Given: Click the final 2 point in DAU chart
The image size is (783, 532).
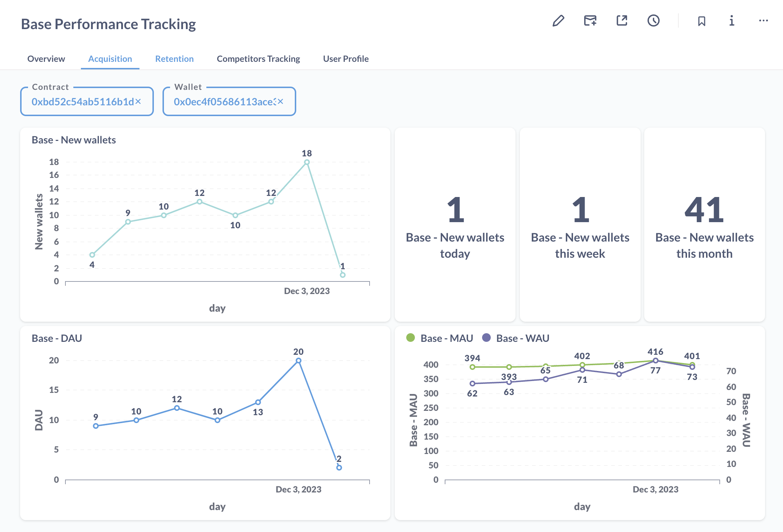Looking at the screenshot, I should click(339, 468).
